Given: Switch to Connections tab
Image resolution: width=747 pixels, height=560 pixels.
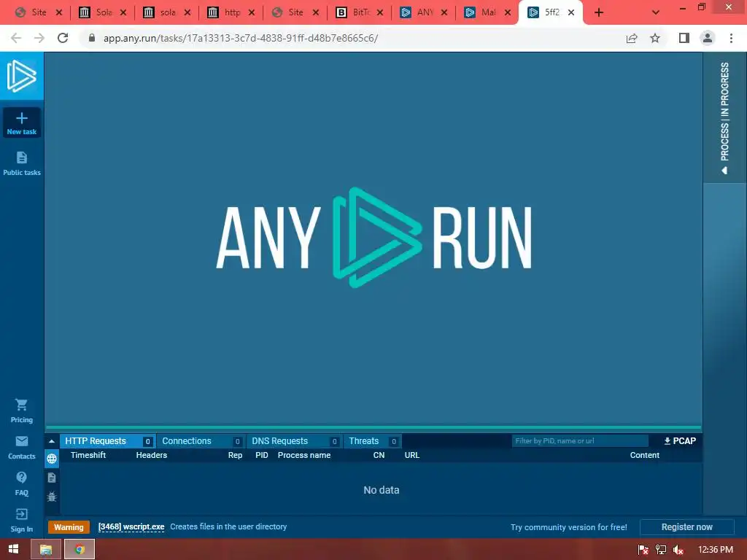Looking at the screenshot, I should pyautogui.click(x=201, y=441).
